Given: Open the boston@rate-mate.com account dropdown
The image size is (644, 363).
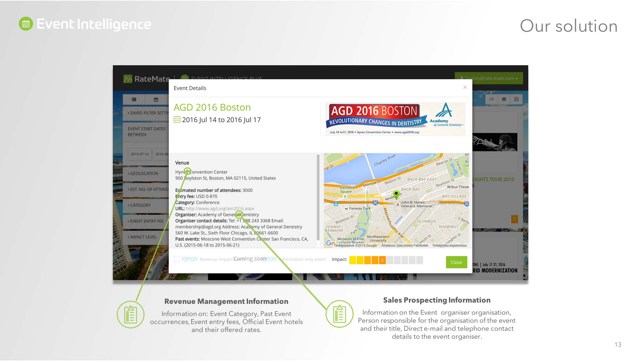Looking at the screenshot, I should point(489,78).
